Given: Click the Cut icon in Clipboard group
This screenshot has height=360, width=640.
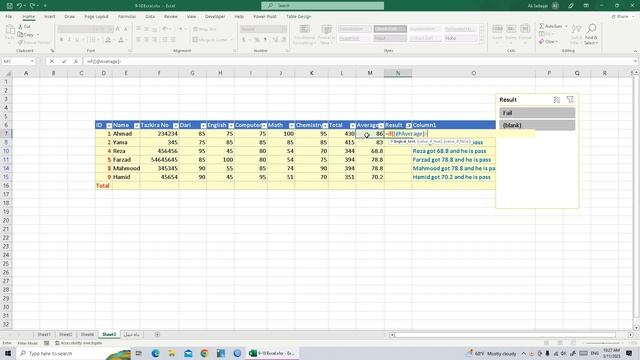Looking at the screenshot, I should click(20, 27).
